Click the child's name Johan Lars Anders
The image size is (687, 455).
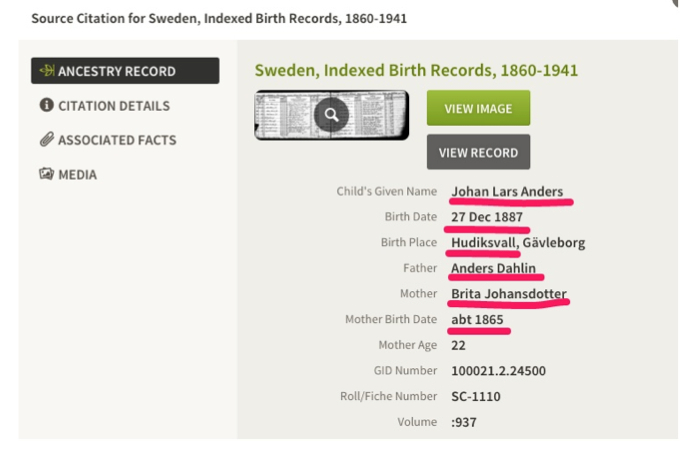pyautogui.click(x=507, y=192)
